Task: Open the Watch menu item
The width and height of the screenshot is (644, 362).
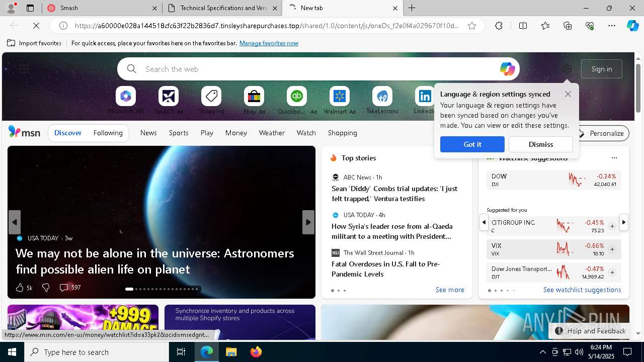Action: click(x=306, y=133)
